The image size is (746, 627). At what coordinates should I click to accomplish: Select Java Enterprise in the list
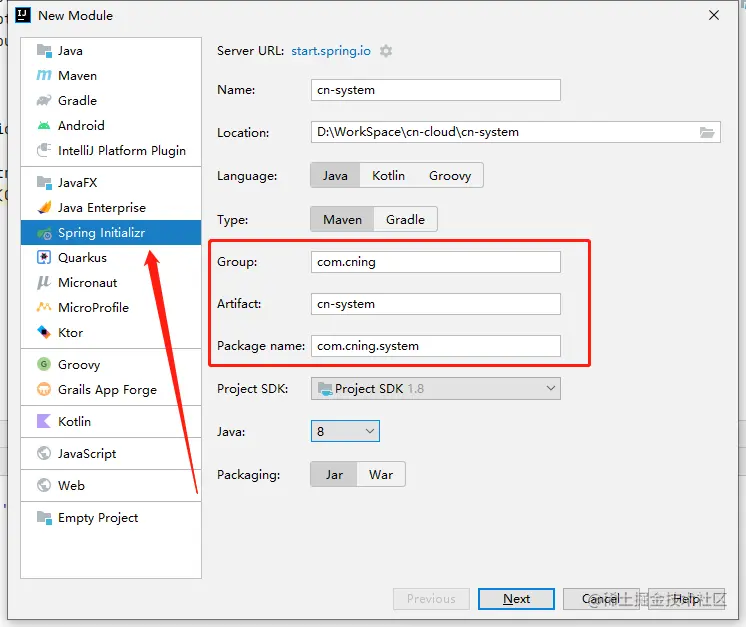111,207
